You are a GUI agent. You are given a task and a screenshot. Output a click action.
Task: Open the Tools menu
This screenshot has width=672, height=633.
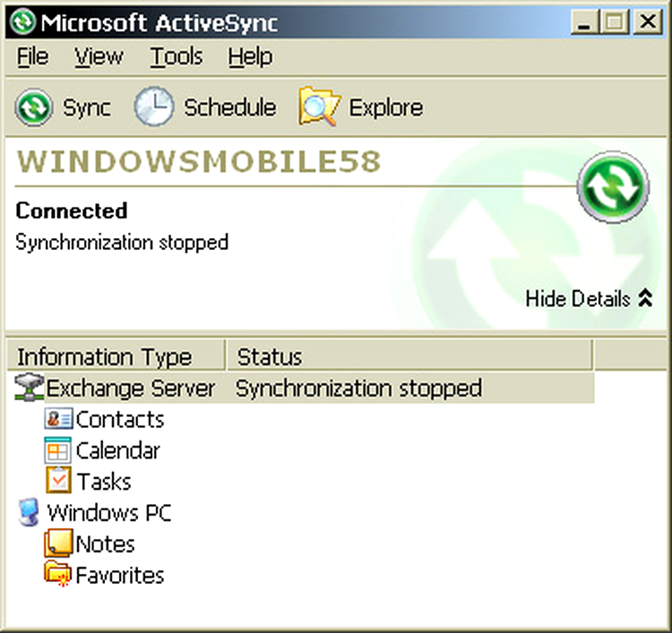click(x=177, y=57)
